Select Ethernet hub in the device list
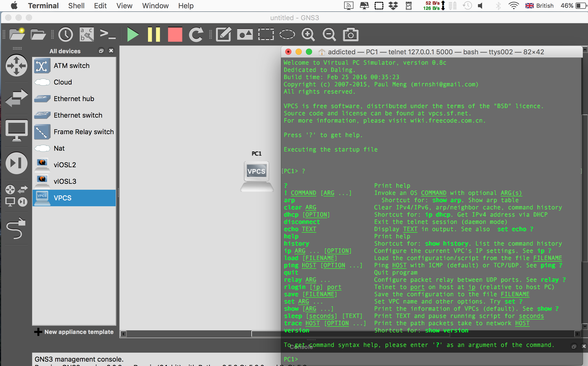 74,99
